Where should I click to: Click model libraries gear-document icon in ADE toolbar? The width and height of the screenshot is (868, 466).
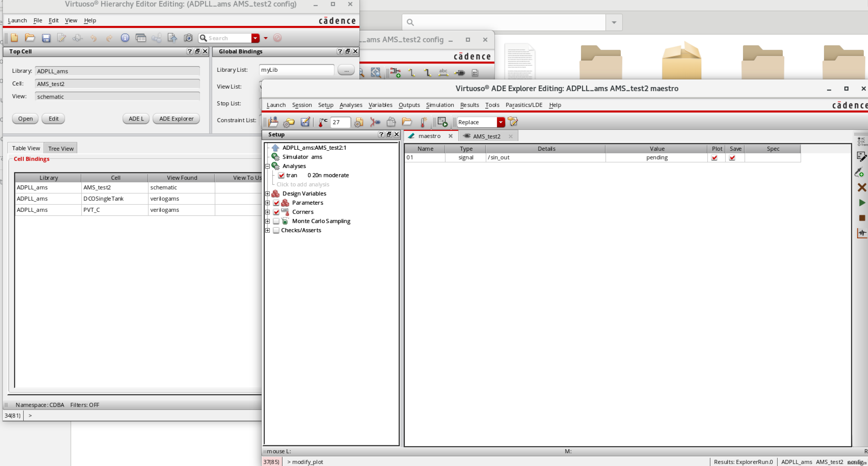tap(359, 122)
